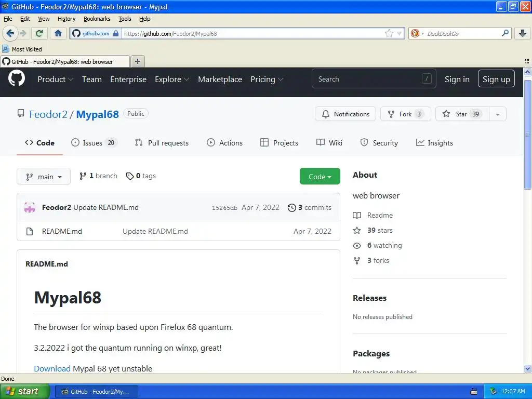Click the GitHub octocat logo

pyautogui.click(x=17, y=78)
